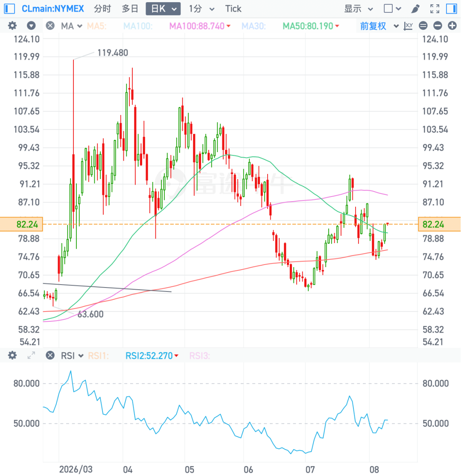The height and width of the screenshot is (476, 461).
Task: Enter fullscreen chart mode
Action: [x=435, y=9]
